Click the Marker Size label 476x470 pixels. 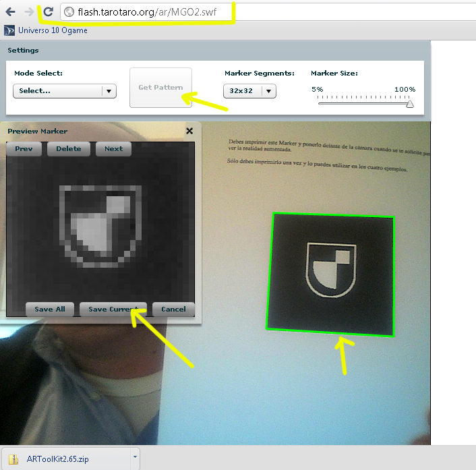[x=334, y=74]
